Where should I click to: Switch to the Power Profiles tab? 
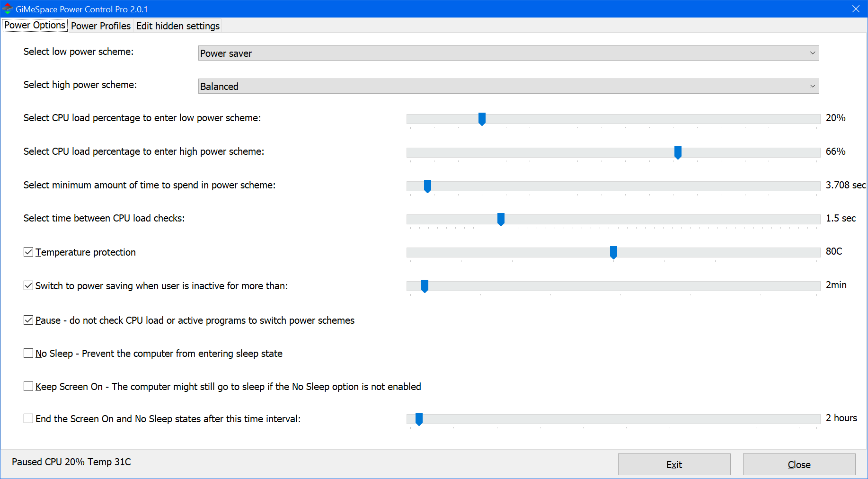pos(100,26)
